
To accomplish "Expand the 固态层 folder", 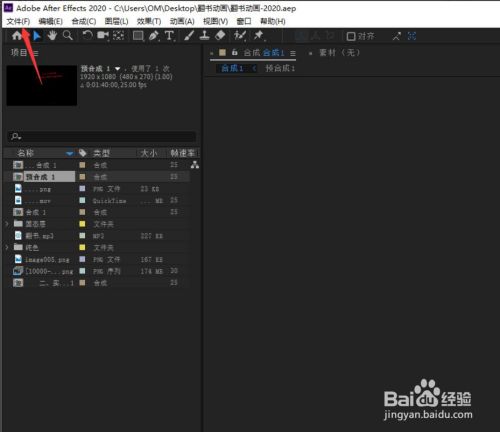I will 7,224.
